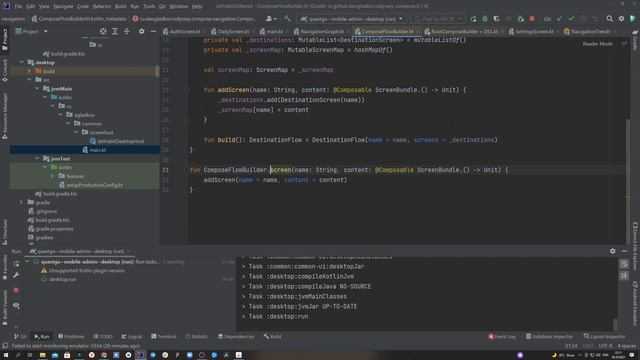Open the Build tool window at bottom
Viewport: 640px width, 360px height.
(x=273, y=337)
